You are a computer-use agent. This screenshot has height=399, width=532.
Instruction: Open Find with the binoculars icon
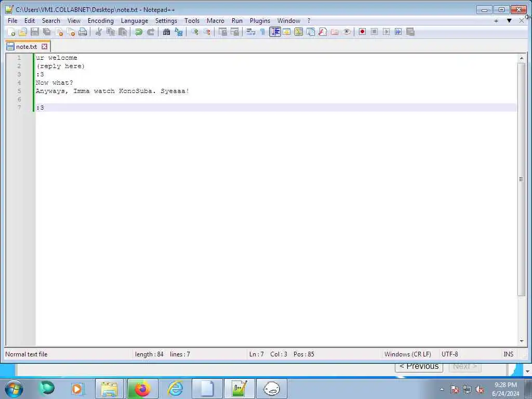click(x=167, y=32)
